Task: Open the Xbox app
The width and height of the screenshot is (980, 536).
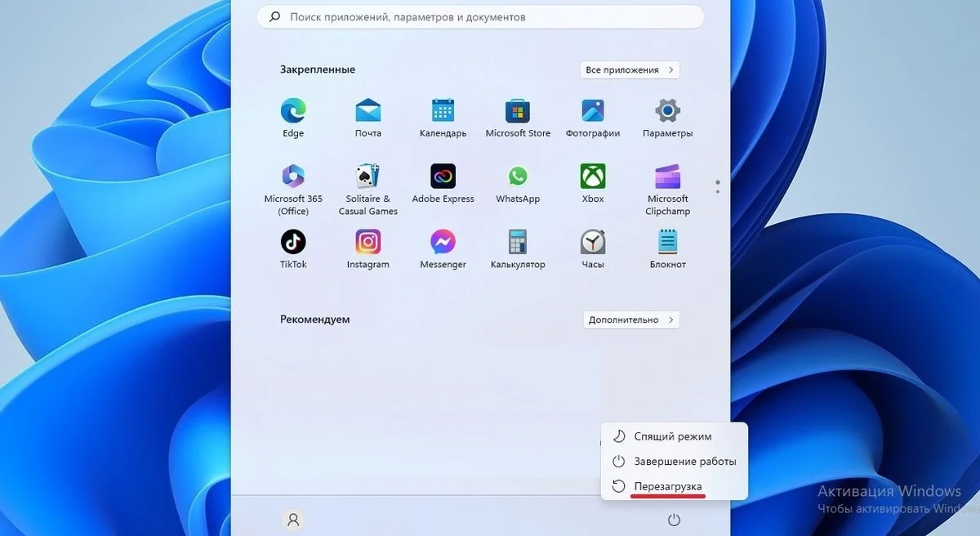Action: pos(593,184)
